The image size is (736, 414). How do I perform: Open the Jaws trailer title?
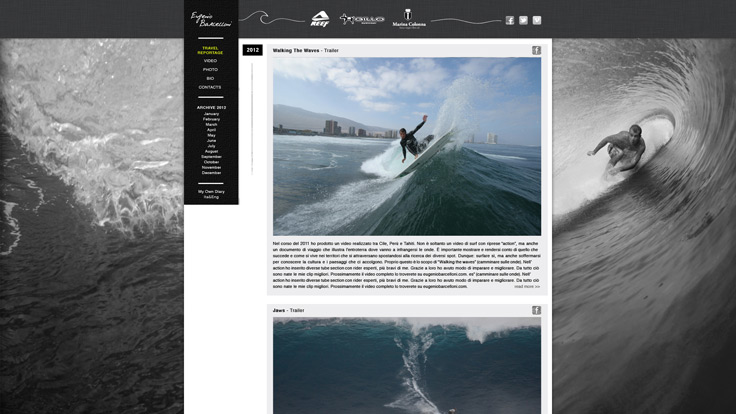[x=288, y=310]
